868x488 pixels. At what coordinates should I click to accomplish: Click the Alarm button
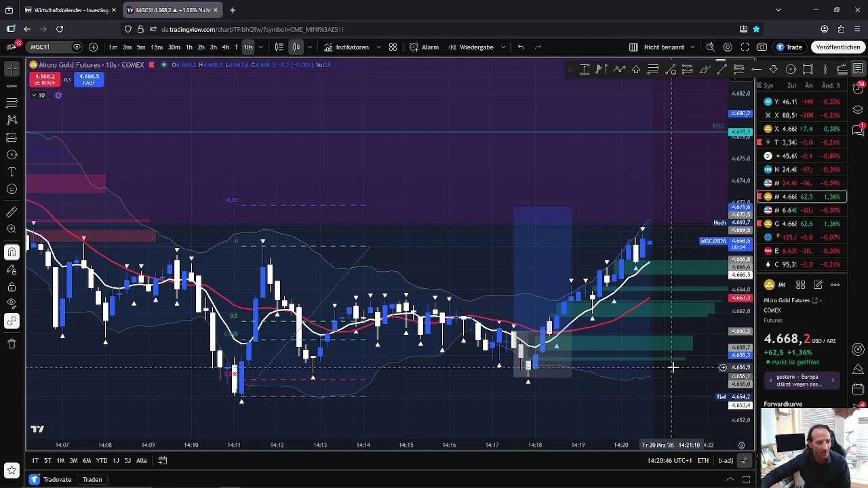425,47
